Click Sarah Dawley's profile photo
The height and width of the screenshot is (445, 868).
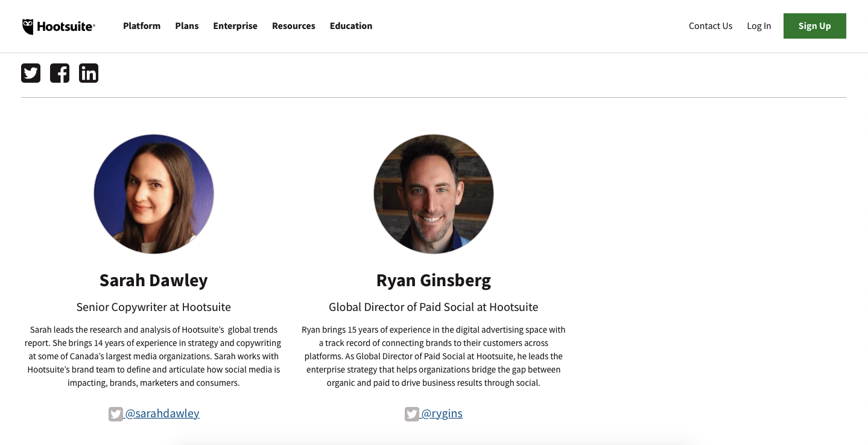click(153, 194)
